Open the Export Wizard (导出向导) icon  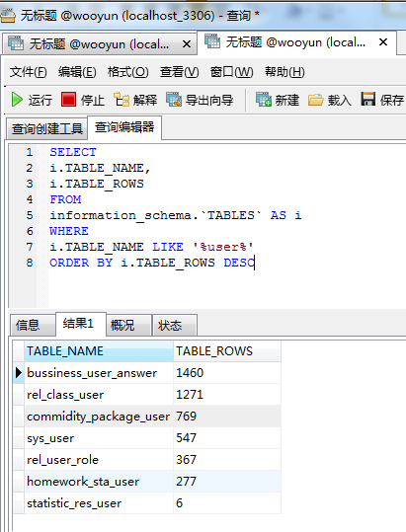point(174,100)
